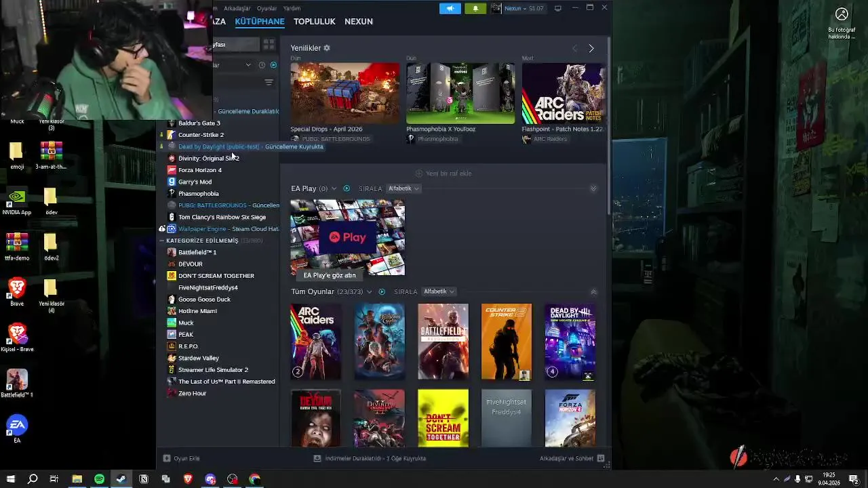Open EA app desktop shortcut
868x488 pixels.
click(x=17, y=428)
